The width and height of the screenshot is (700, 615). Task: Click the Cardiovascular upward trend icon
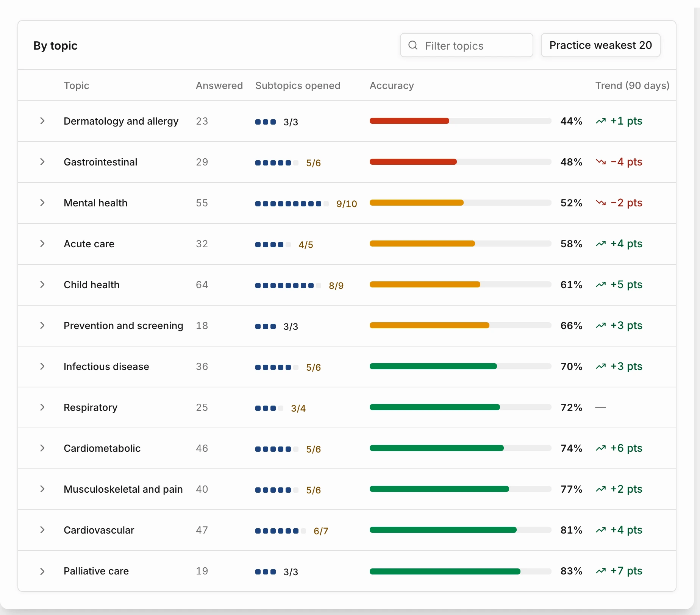[x=601, y=530]
